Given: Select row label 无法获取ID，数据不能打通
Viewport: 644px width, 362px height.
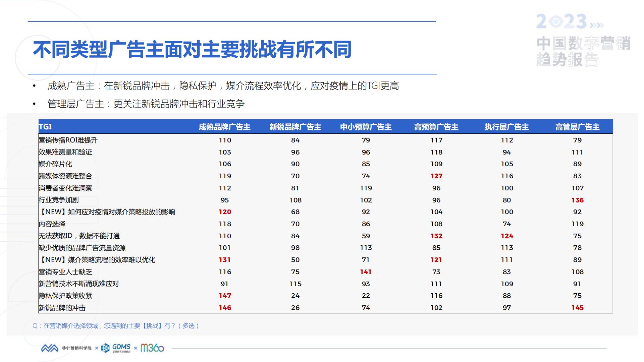Looking at the screenshot, I should tap(79, 236).
